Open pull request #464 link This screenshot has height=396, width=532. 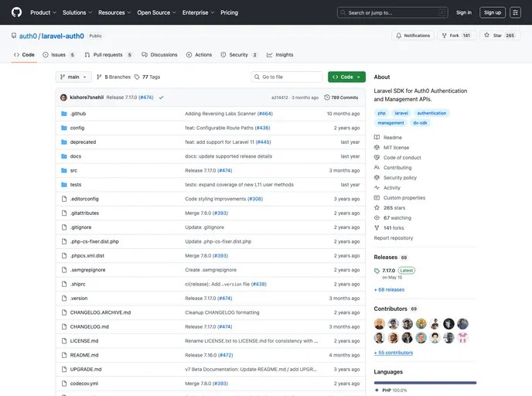[x=265, y=114]
